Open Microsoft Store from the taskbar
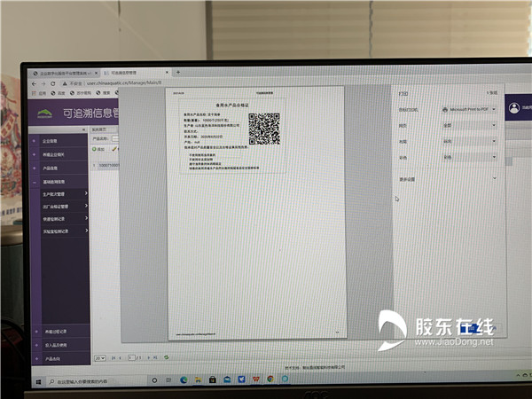 pyautogui.click(x=213, y=379)
